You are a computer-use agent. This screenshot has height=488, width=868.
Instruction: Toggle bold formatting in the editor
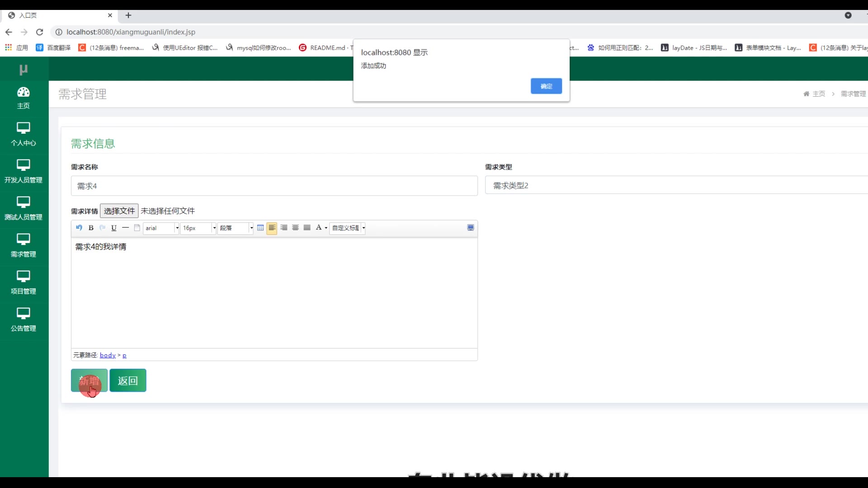click(91, 228)
